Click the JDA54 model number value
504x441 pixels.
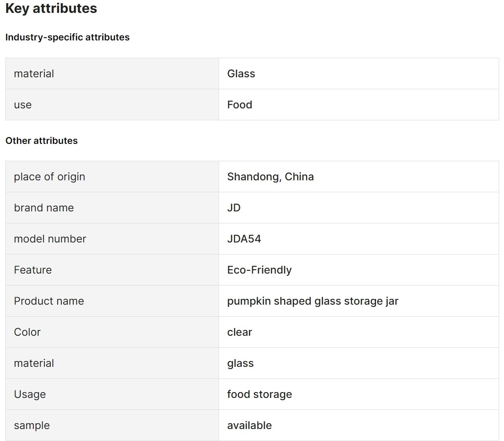coord(244,239)
